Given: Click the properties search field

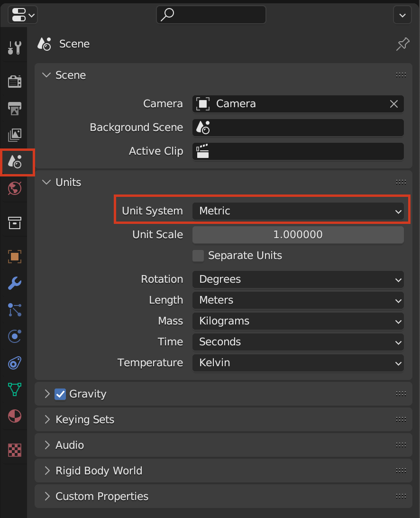Looking at the screenshot, I should coord(211,15).
